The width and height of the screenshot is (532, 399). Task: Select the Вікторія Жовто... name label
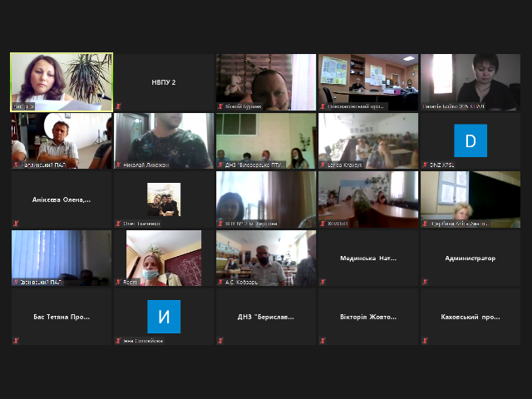click(368, 317)
